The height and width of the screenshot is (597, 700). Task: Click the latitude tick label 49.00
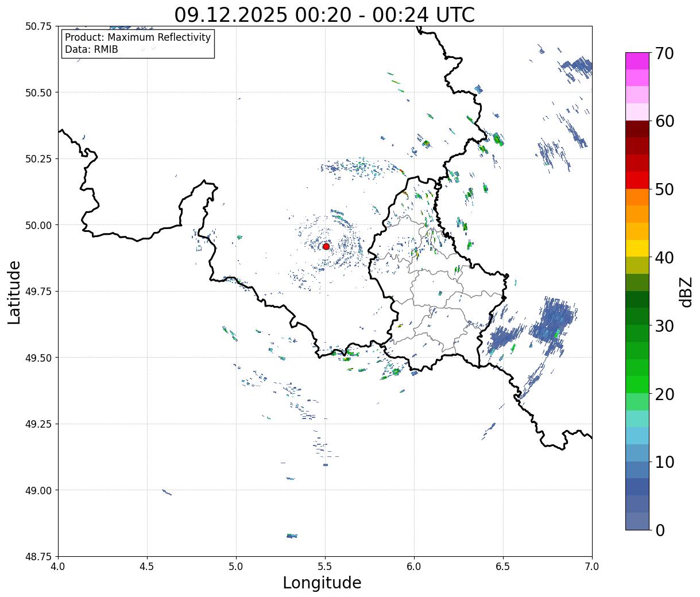coord(38,490)
